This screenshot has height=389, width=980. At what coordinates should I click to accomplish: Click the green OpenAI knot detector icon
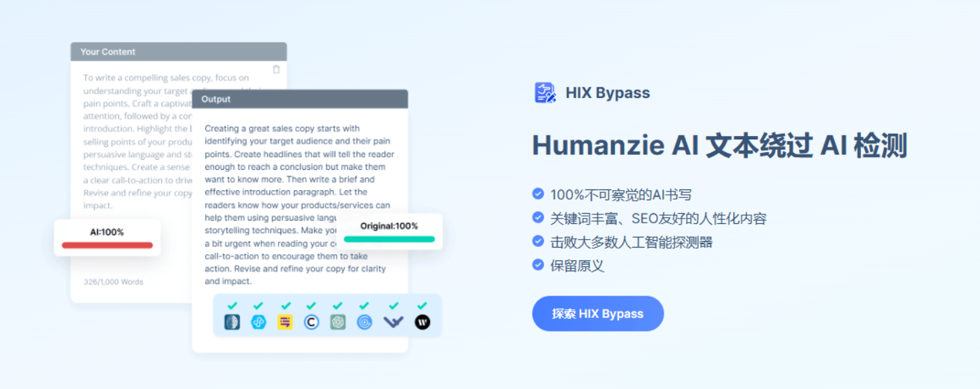click(338, 322)
